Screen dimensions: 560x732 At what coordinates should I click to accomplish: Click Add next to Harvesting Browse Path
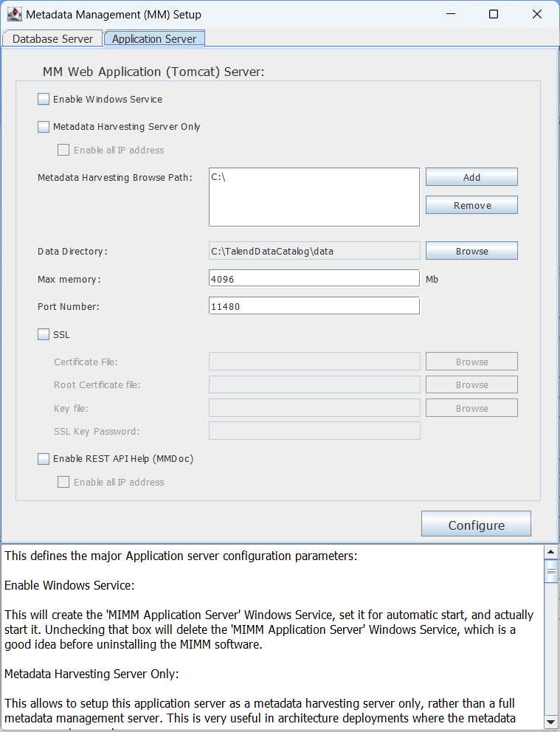click(471, 176)
